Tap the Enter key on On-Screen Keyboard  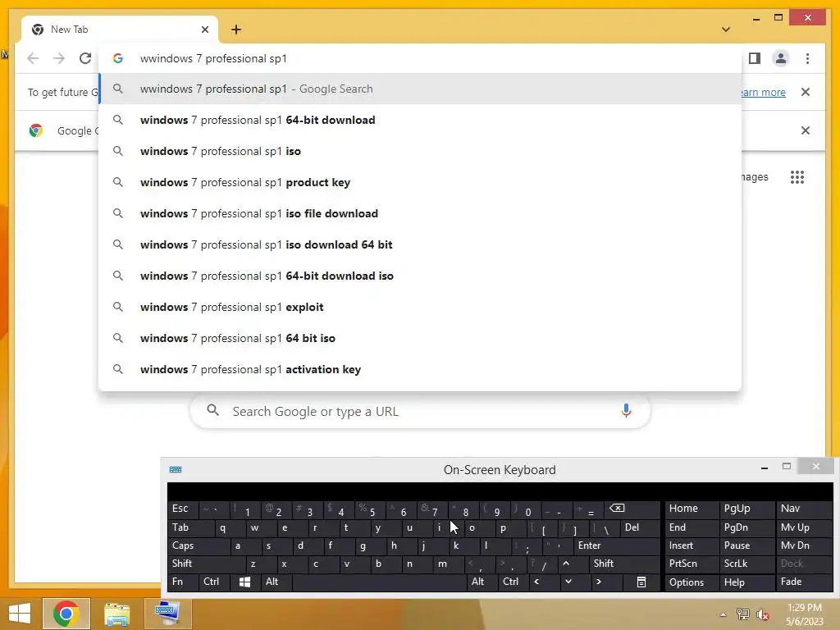pyautogui.click(x=617, y=546)
